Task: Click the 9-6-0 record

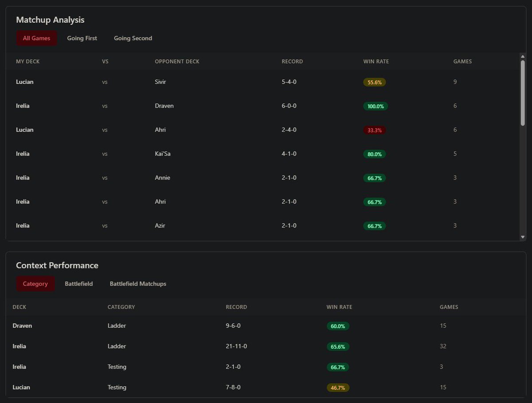Action: (233, 325)
